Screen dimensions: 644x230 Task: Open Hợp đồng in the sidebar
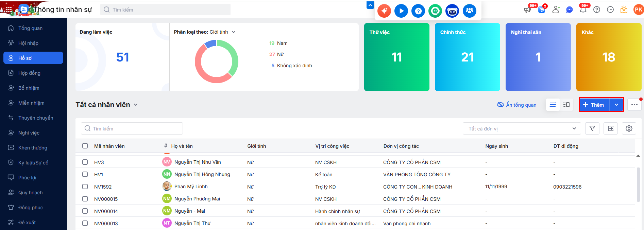pyautogui.click(x=29, y=73)
